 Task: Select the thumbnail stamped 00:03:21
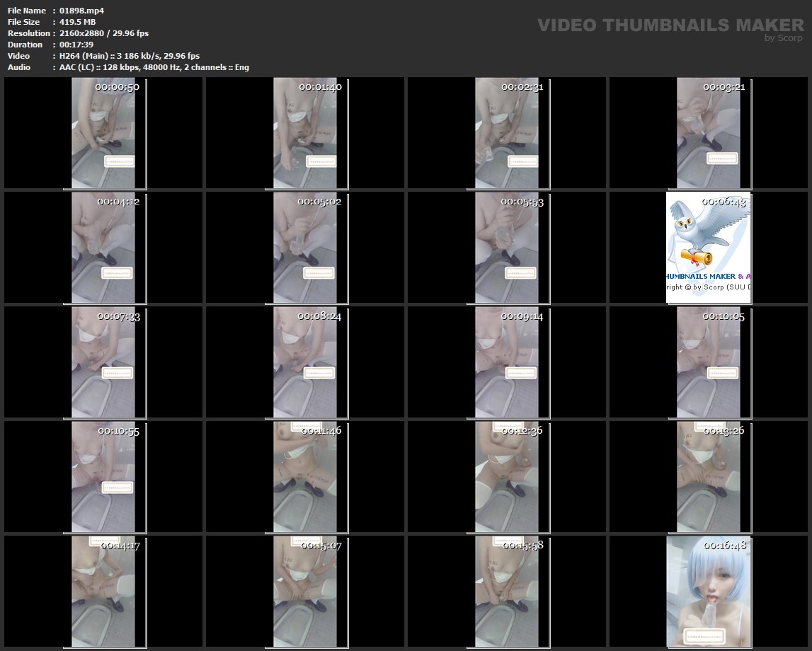point(709,133)
